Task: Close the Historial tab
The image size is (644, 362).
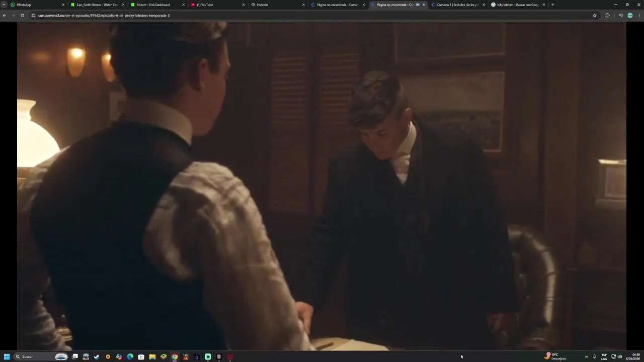Action: 303,5
